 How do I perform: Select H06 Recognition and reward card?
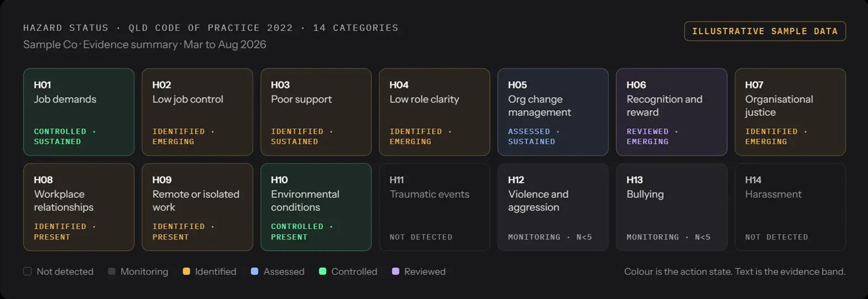pyautogui.click(x=672, y=112)
